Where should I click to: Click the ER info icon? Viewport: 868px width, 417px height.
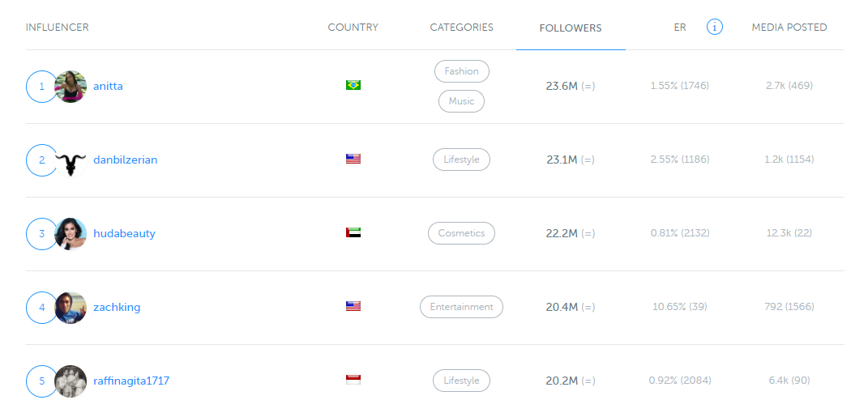tap(715, 27)
